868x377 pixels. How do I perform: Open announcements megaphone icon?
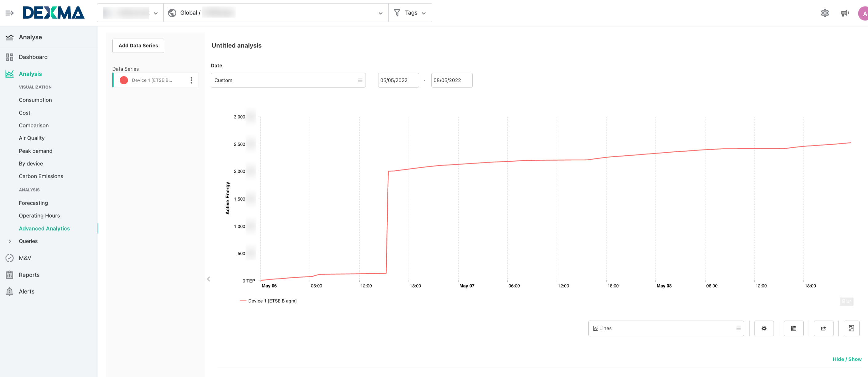845,13
